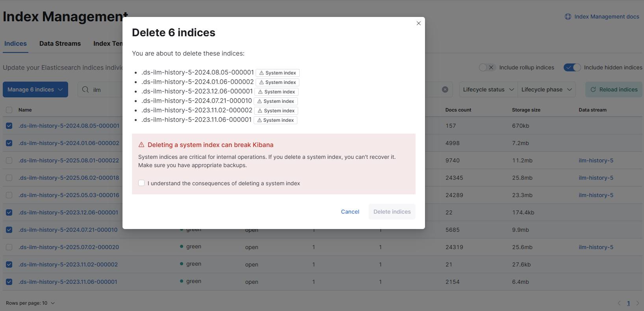Click the reload icon in Reload indices

[593, 89]
